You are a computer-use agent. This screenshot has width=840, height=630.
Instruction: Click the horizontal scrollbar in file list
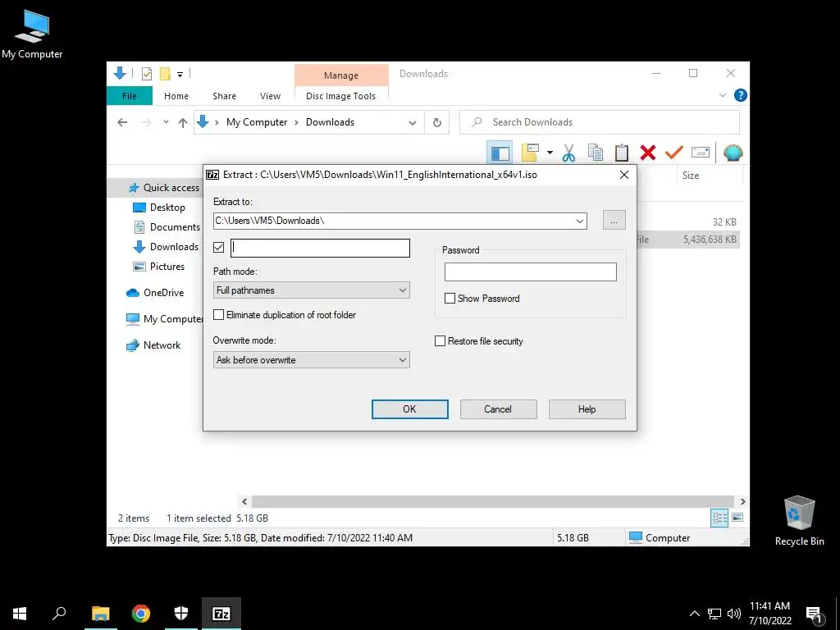pyautogui.click(x=492, y=501)
